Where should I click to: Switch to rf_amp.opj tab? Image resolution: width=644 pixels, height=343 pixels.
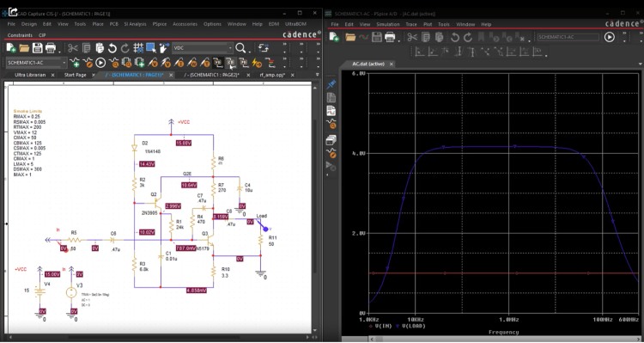point(272,75)
